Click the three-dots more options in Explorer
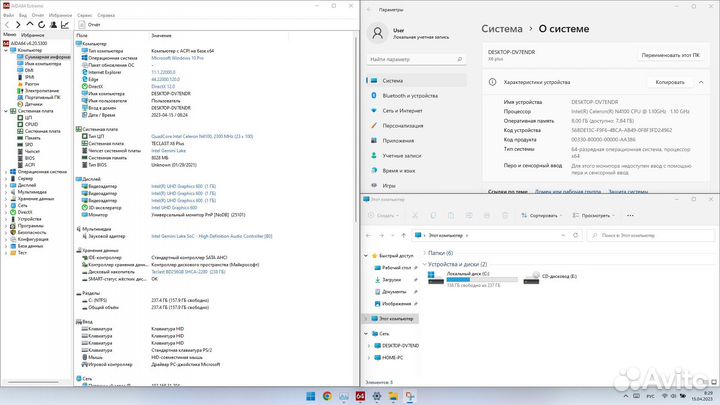720x405 pixels. tap(630, 215)
